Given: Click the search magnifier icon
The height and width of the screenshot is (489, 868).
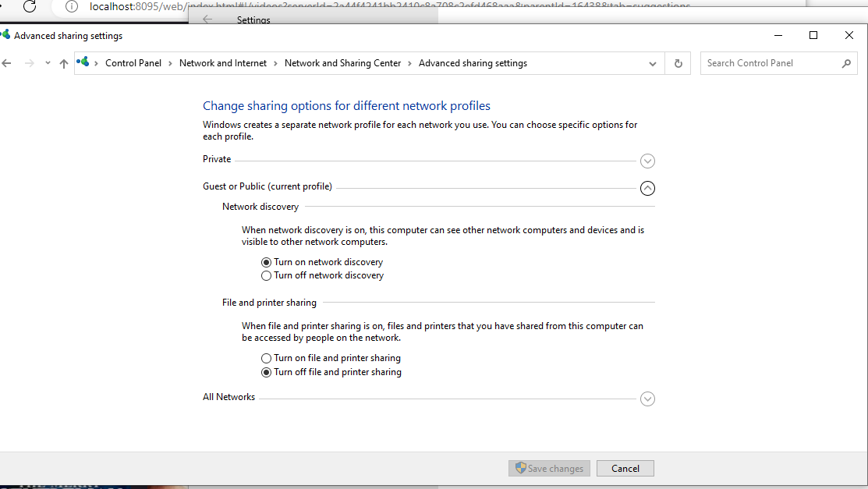Looking at the screenshot, I should point(846,64).
